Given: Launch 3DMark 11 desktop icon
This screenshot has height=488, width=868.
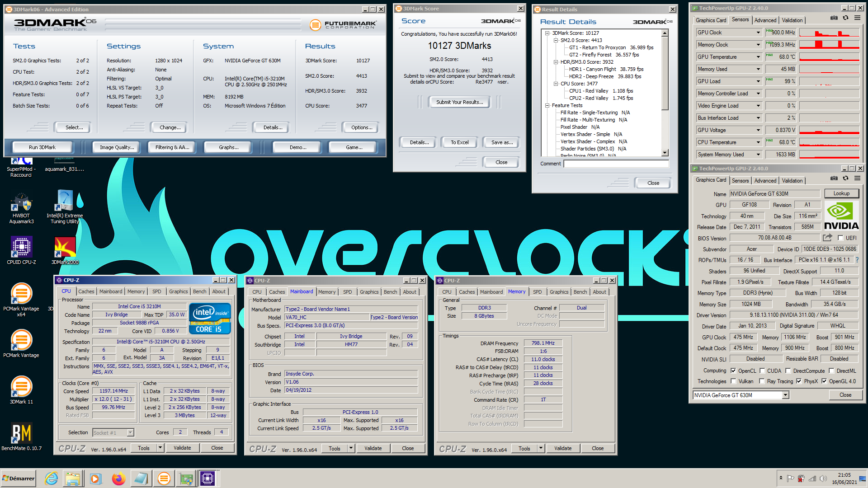Looking at the screenshot, I should pyautogui.click(x=21, y=390).
